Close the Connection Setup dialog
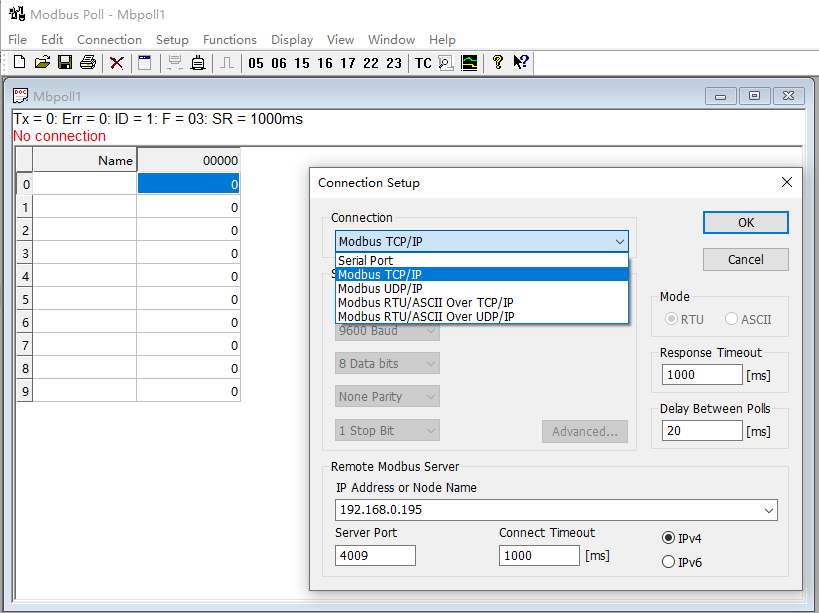Screen dimensions: 819x613 coord(787,182)
